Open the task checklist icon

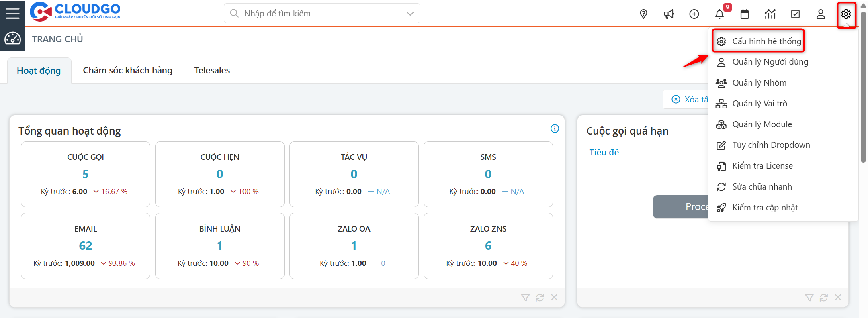point(795,14)
